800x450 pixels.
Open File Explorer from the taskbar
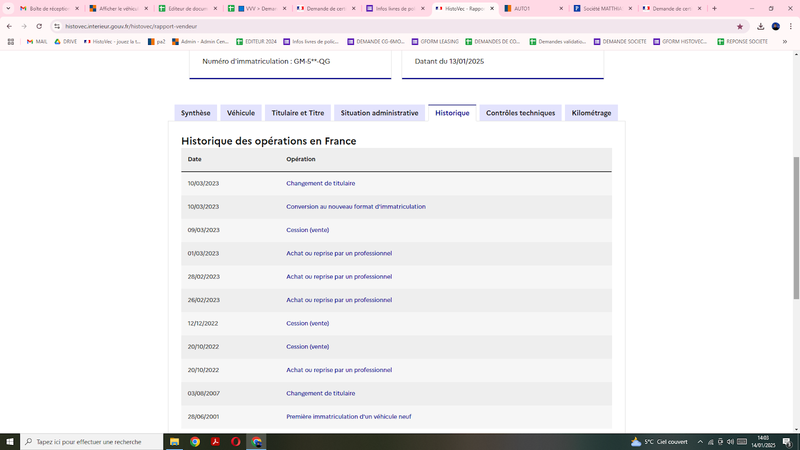(x=174, y=442)
